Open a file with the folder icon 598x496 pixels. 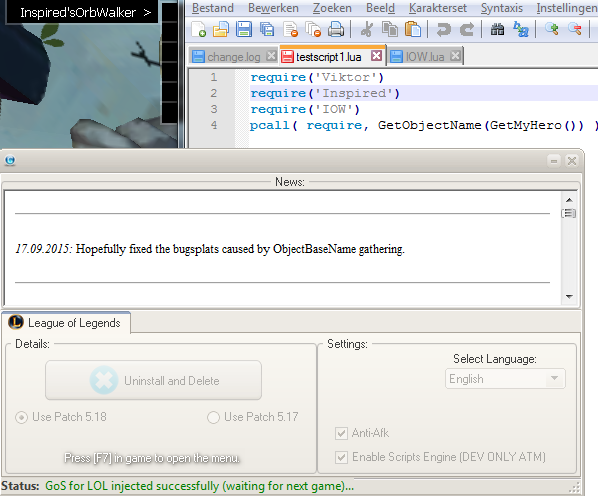pyautogui.click(x=221, y=29)
